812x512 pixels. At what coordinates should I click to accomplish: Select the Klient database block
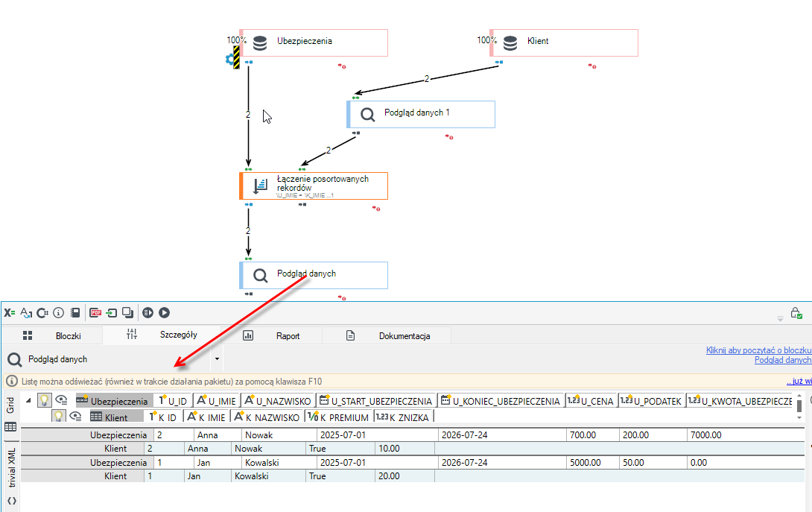coord(564,42)
